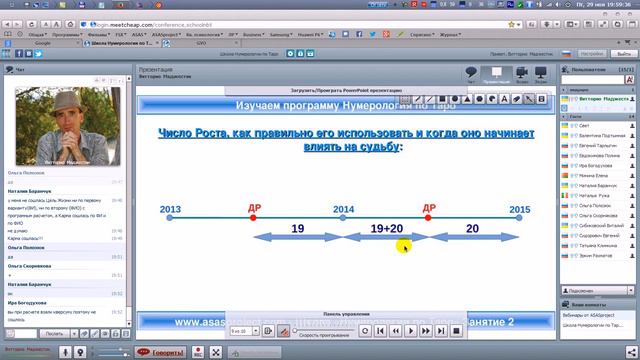Jump to first slide button
640x360 pixels.
(380, 331)
